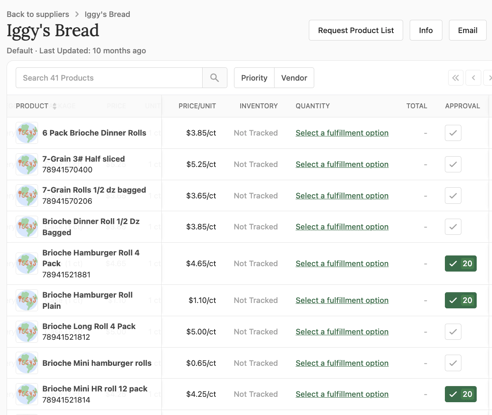Go to first page double-chevron icon
This screenshot has width=492, height=415.
click(x=455, y=78)
